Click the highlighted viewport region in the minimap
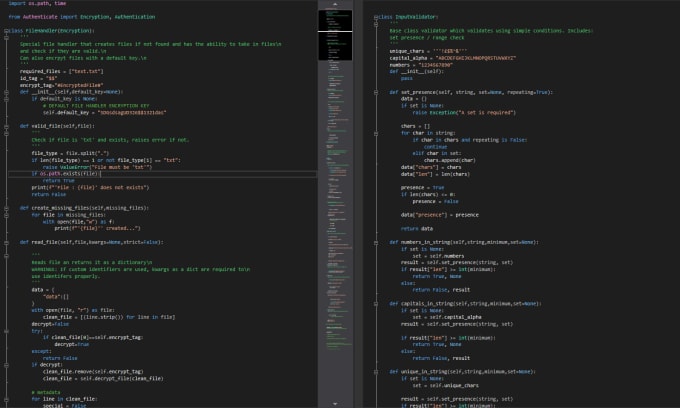 335,35
